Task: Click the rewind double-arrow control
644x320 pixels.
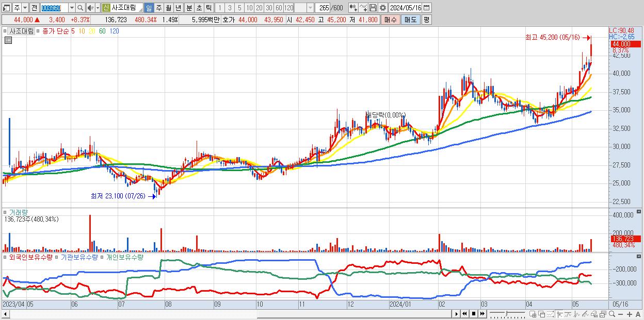Action: (x=464, y=314)
